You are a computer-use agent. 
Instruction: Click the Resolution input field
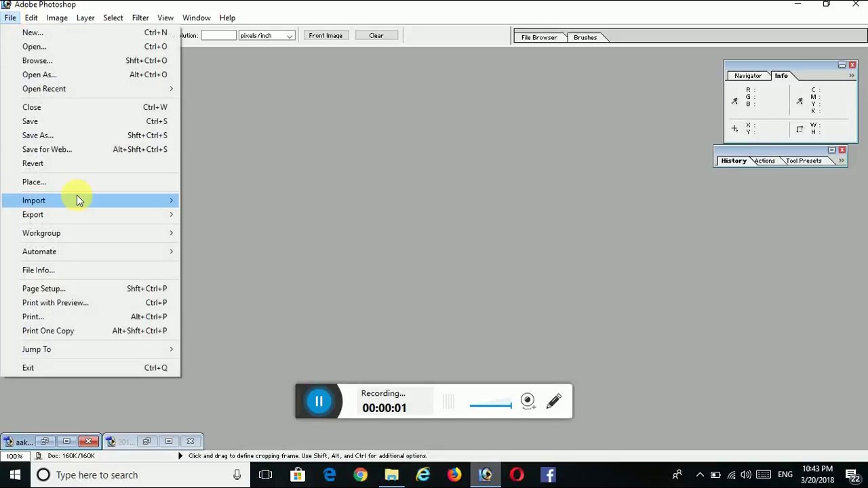(218, 36)
